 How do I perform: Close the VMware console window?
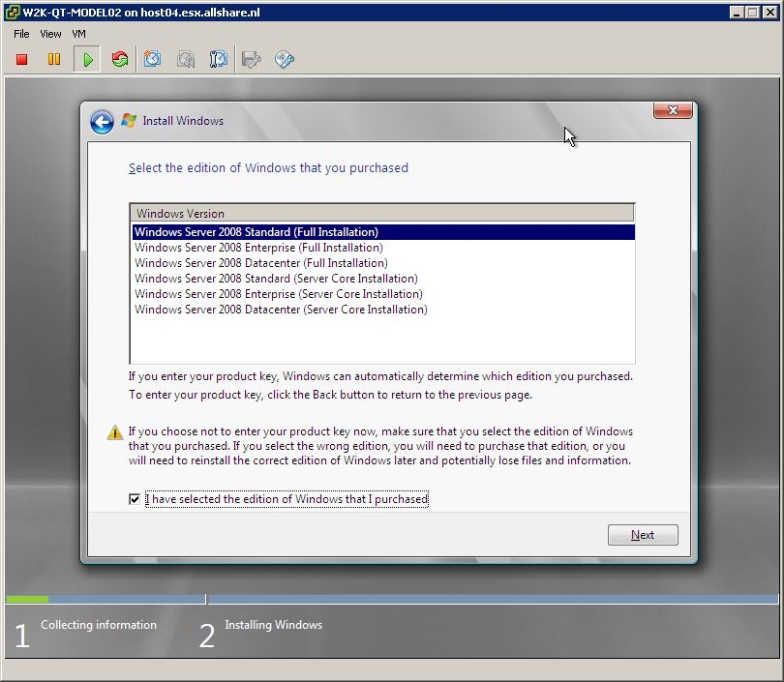click(x=769, y=13)
